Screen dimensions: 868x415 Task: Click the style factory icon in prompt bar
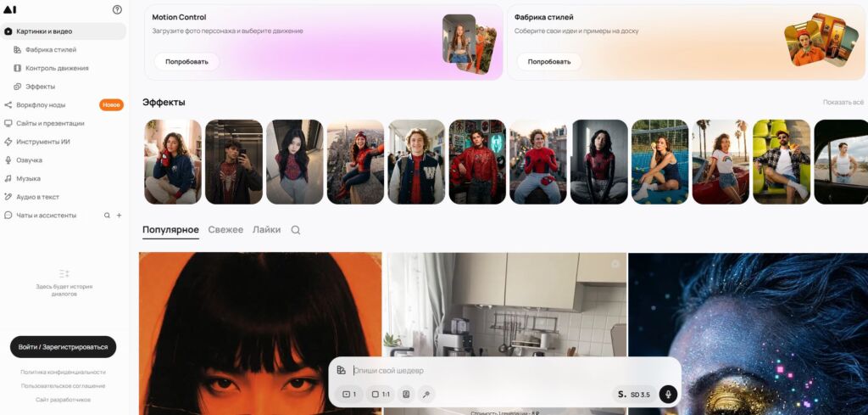pyautogui.click(x=341, y=370)
